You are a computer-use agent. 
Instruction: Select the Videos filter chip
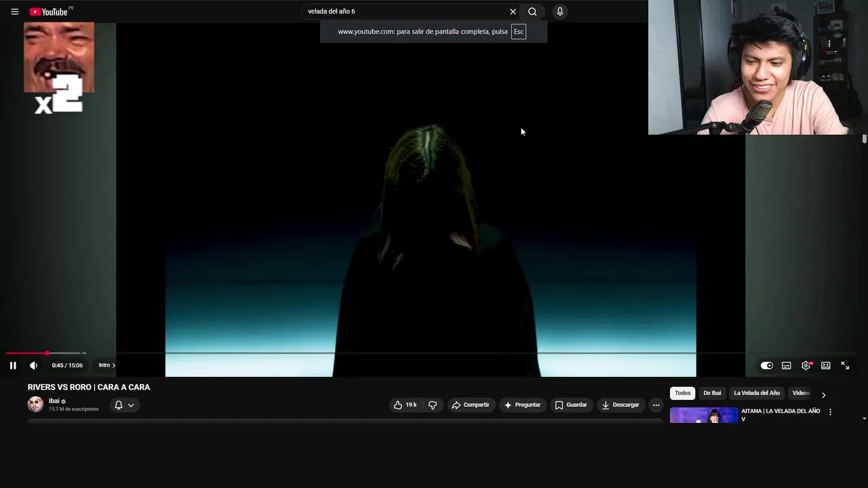(x=801, y=393)
